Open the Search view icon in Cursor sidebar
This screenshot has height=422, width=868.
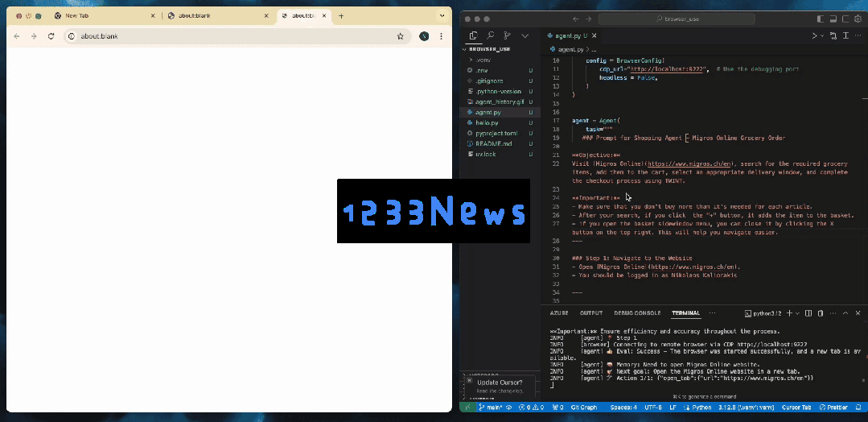491,35
